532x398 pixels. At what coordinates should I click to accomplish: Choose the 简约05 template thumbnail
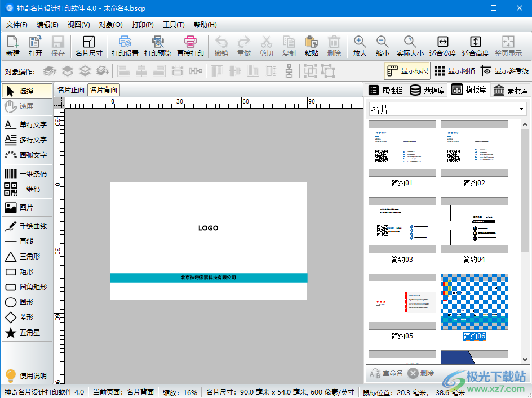click(x=402, y=302)
